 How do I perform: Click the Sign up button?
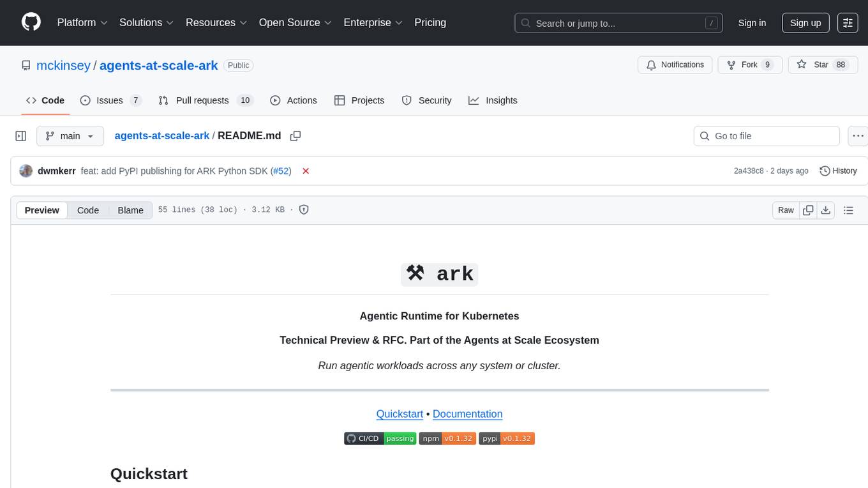805,23
